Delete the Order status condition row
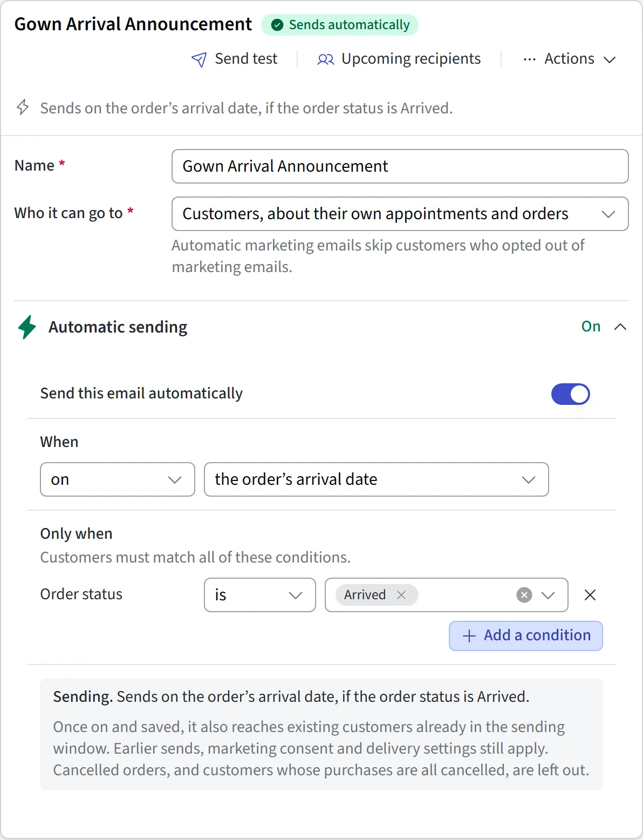This screenshot has width=643, height=840. click(590, 595)
